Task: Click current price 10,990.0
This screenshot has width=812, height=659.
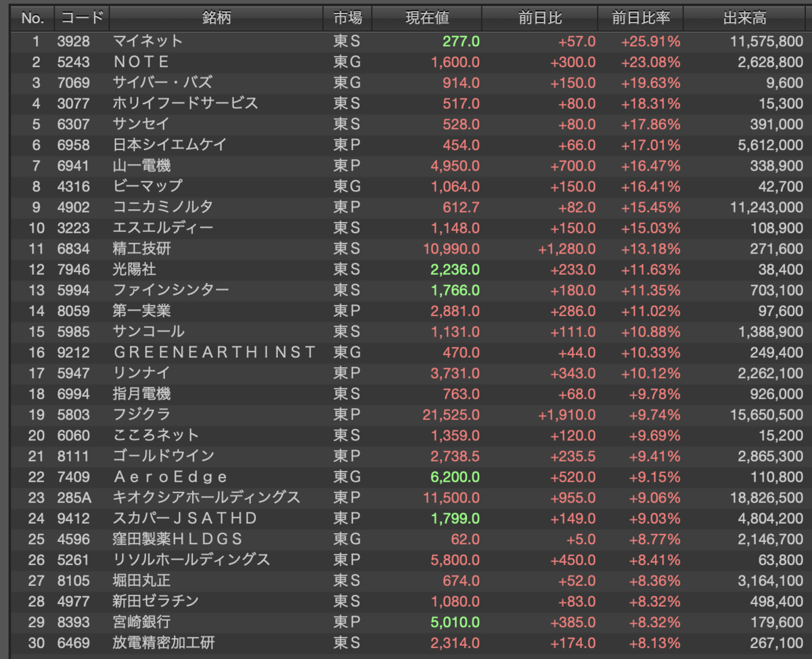Action: pyautogui.click(x=451, y=249)
